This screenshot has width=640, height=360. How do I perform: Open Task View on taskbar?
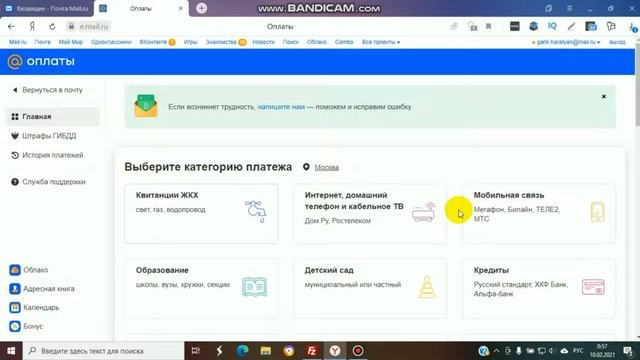coord(196,351)
